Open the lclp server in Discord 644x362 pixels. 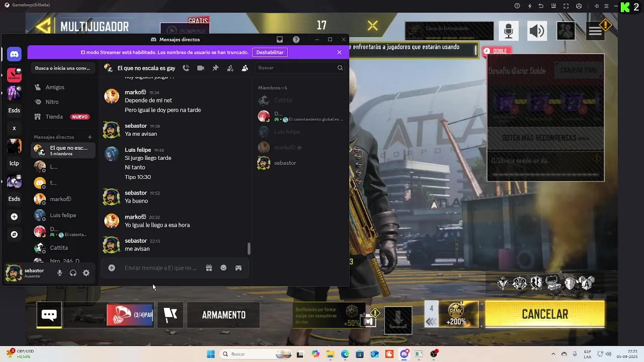click(14, 163)
